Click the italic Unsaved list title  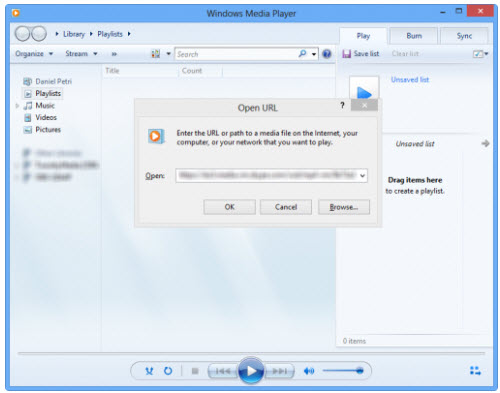point(415,144)
